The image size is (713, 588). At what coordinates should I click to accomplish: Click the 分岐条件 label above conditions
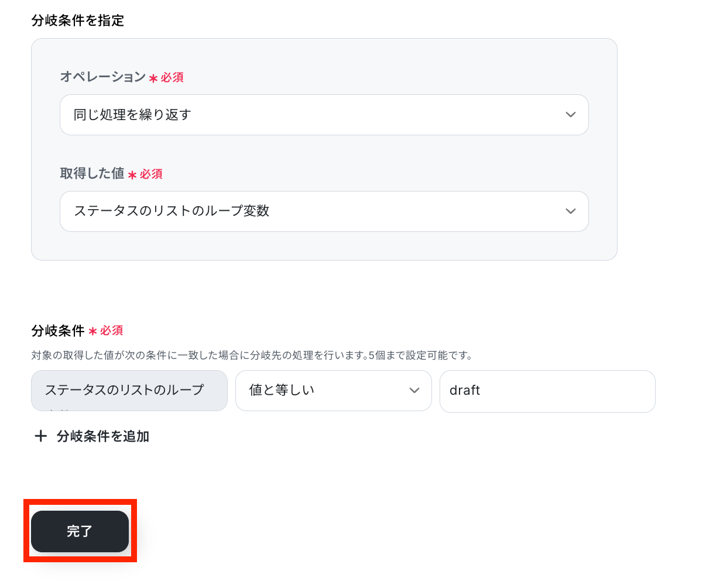coord(58,331)
